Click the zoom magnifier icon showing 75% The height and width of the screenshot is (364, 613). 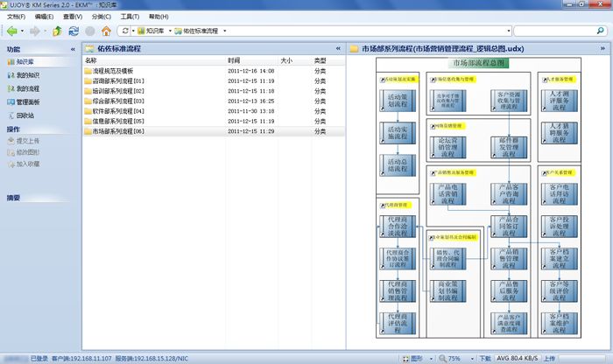point(442,358)
